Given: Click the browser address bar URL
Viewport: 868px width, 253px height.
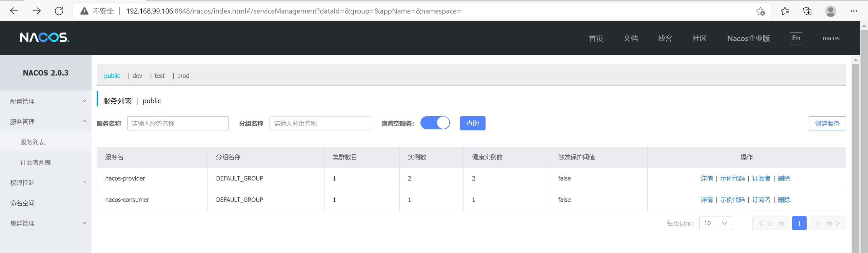Looking at the screenshot, I should click(x=294, y=11).
